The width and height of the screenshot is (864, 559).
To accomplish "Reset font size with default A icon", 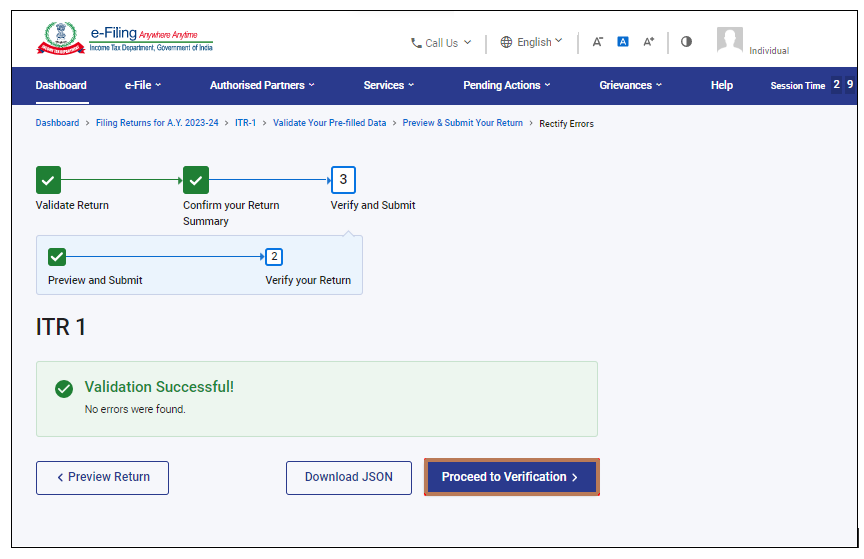I will [x=622, y=42].
